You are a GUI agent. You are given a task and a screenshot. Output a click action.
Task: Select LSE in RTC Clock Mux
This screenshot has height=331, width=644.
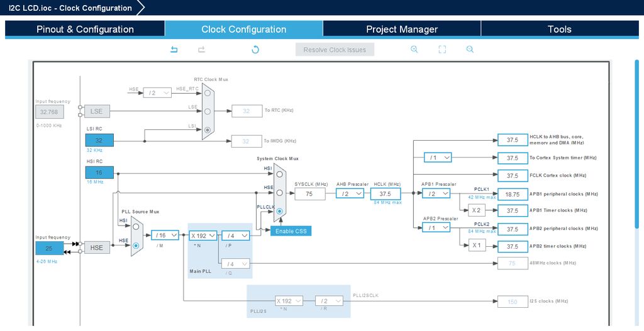(208, 111)
